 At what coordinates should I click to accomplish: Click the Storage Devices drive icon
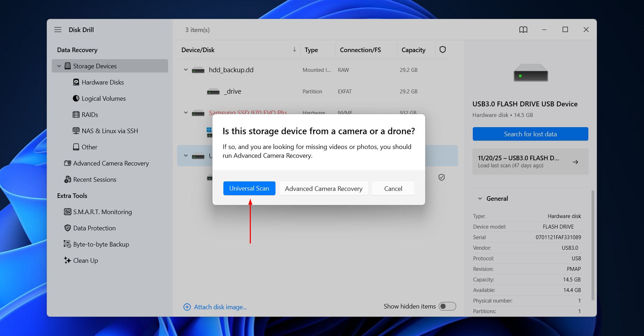click(x=68, y=66)
